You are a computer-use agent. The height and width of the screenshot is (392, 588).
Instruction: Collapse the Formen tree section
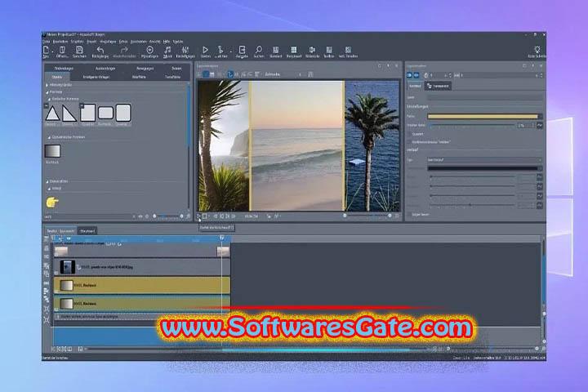point(47,92)
